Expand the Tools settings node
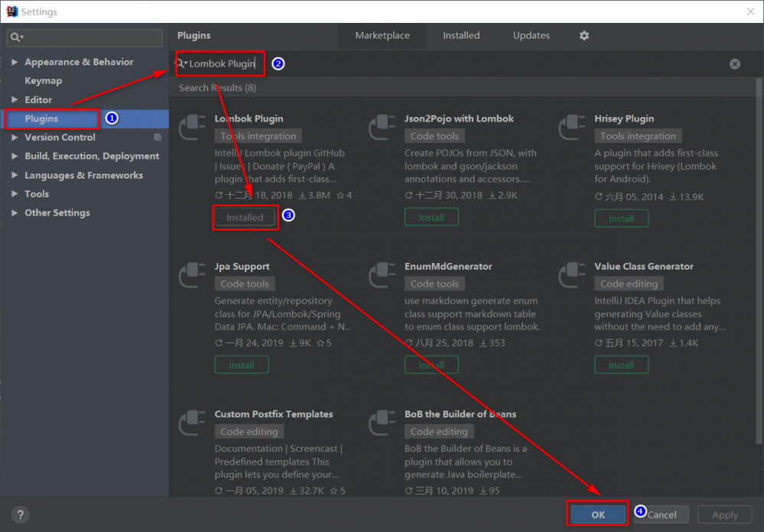764x532 pixels. 15,194
